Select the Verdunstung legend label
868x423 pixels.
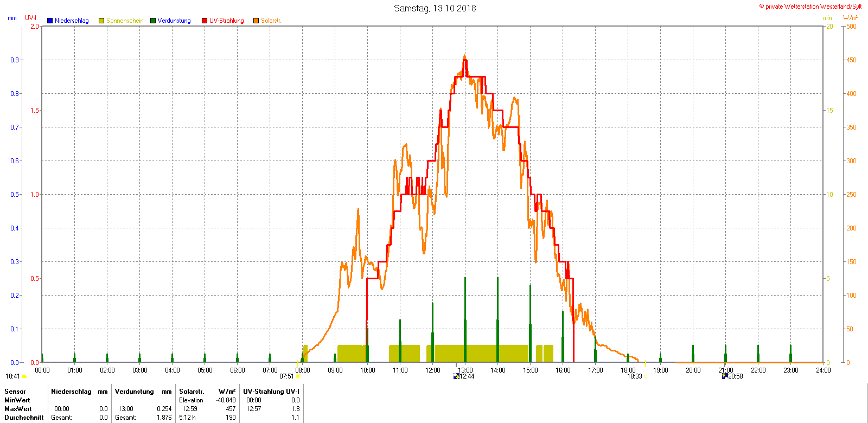coord(174,21)
